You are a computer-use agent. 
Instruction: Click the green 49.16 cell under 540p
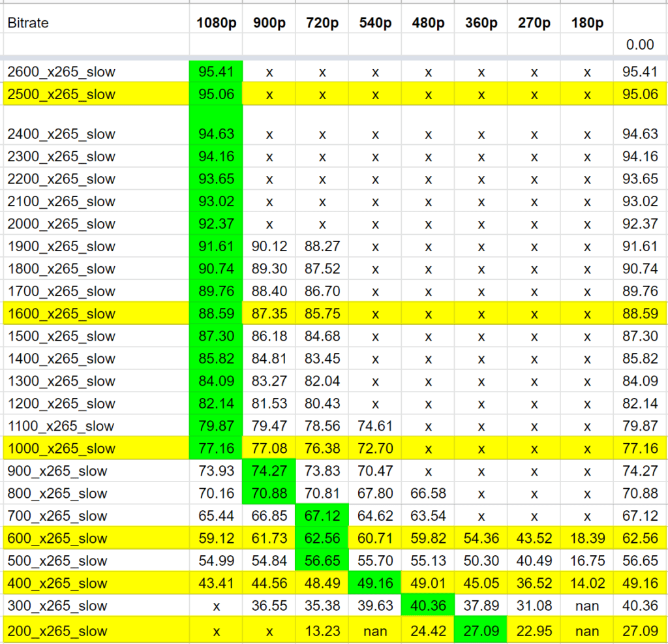(374, 583)
